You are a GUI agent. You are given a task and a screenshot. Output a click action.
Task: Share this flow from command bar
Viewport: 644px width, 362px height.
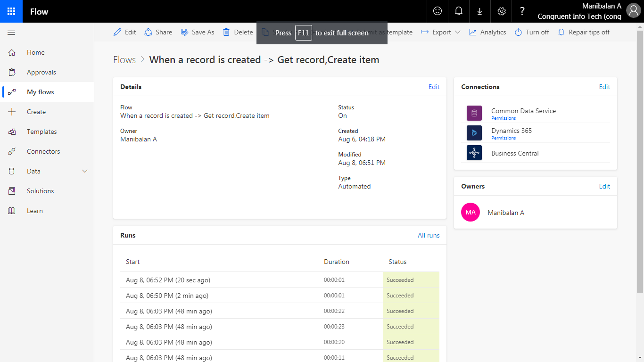158,32
